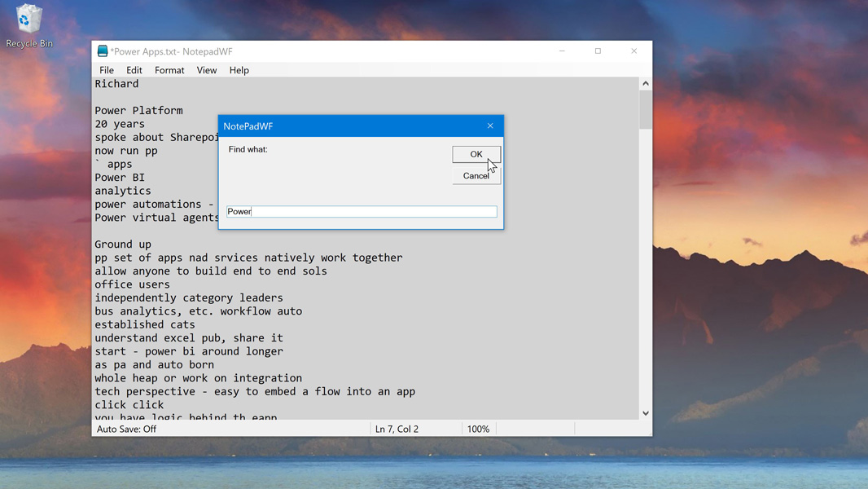Open the Format menu

(x=169, y=70)
